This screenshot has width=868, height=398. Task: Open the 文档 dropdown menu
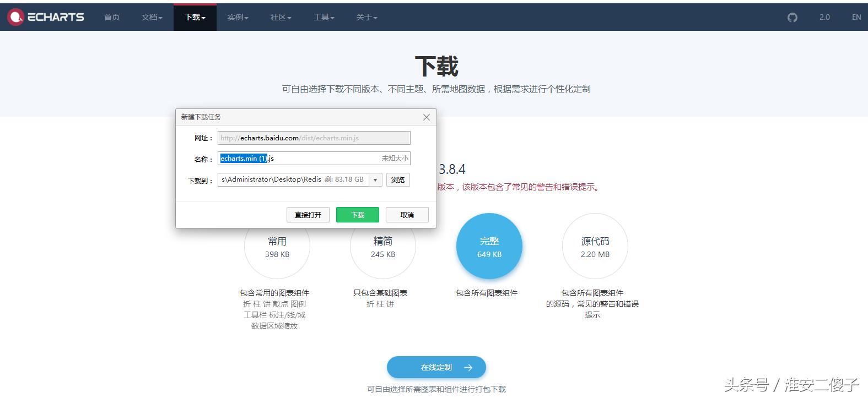pos(152,17)
